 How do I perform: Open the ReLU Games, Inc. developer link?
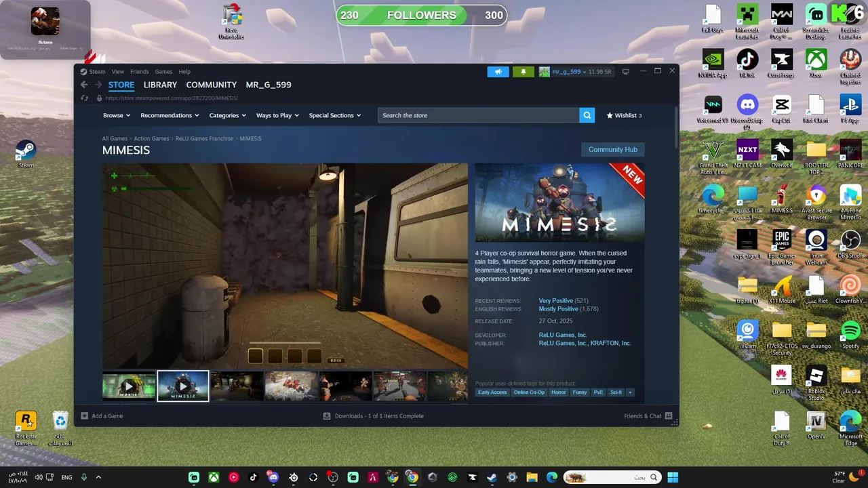coord(563,335)
